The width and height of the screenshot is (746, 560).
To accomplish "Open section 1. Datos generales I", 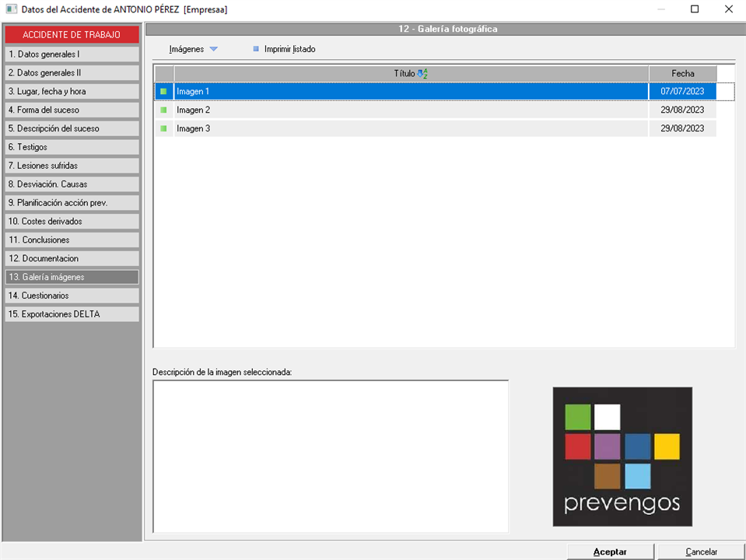I will 72,54.
